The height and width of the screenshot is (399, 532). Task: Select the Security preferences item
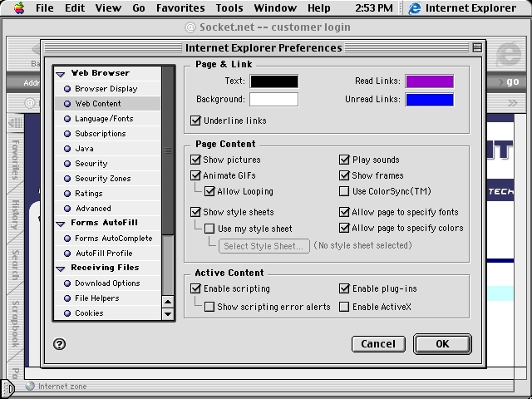pyautogui.click(x=107, y=164)
